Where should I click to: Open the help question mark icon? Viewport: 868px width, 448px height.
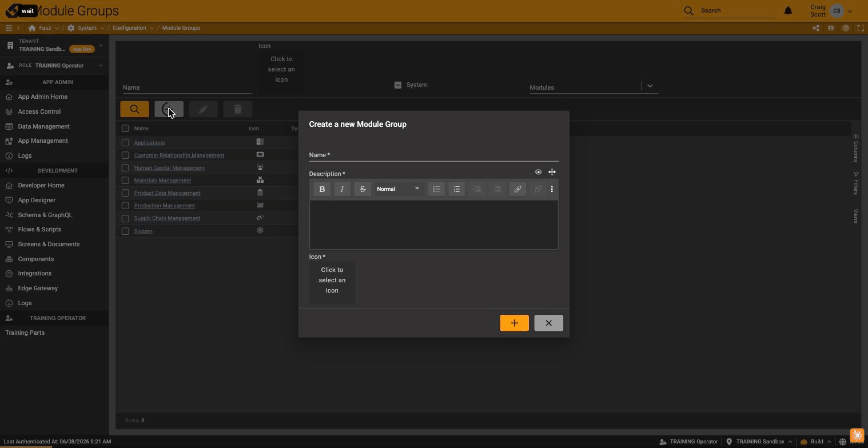pos(845,28)
